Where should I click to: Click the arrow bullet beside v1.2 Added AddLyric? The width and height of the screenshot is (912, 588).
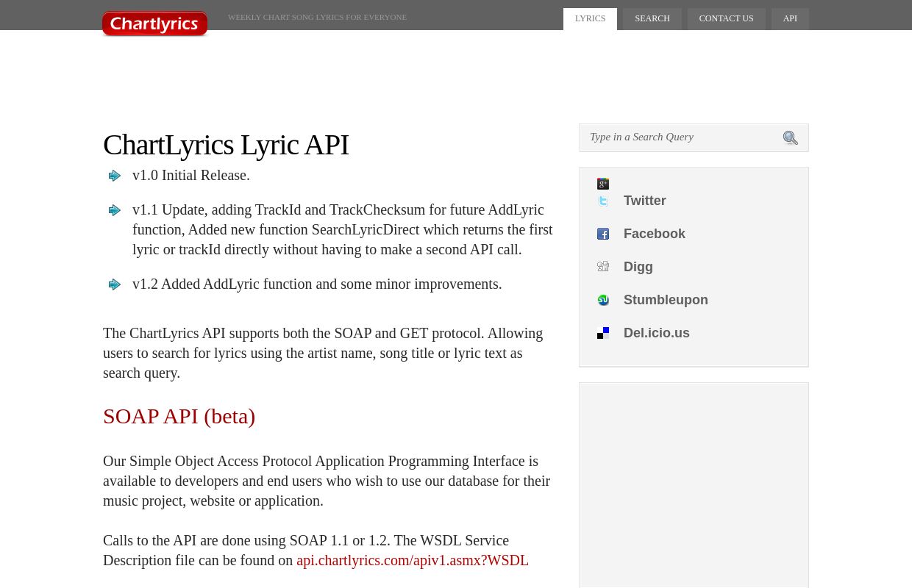coord(115,284)
